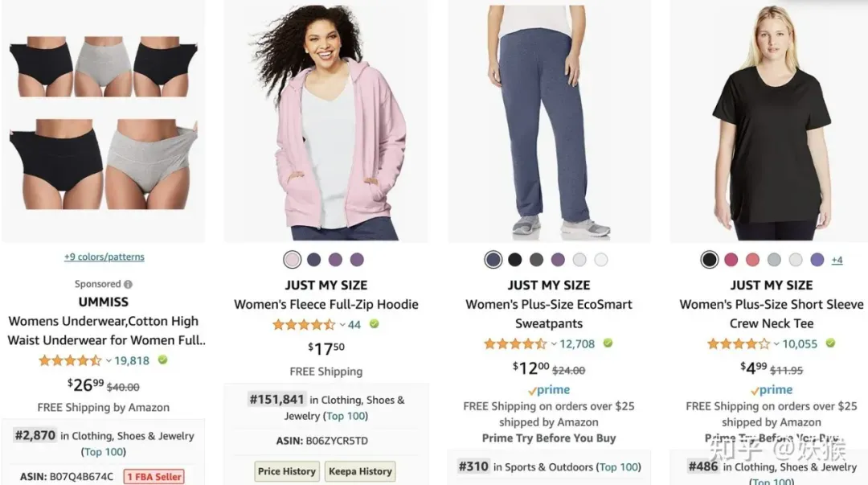This screenshot has height=485, width=868.
Task: Open the pink hoodie product image
Action: 326,121
